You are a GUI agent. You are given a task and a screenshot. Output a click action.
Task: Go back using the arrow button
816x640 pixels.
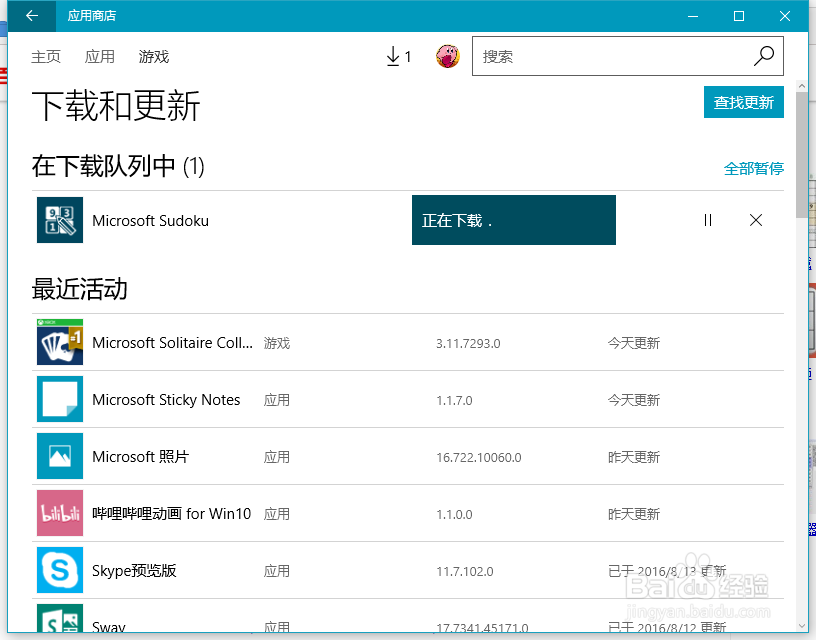32,16
